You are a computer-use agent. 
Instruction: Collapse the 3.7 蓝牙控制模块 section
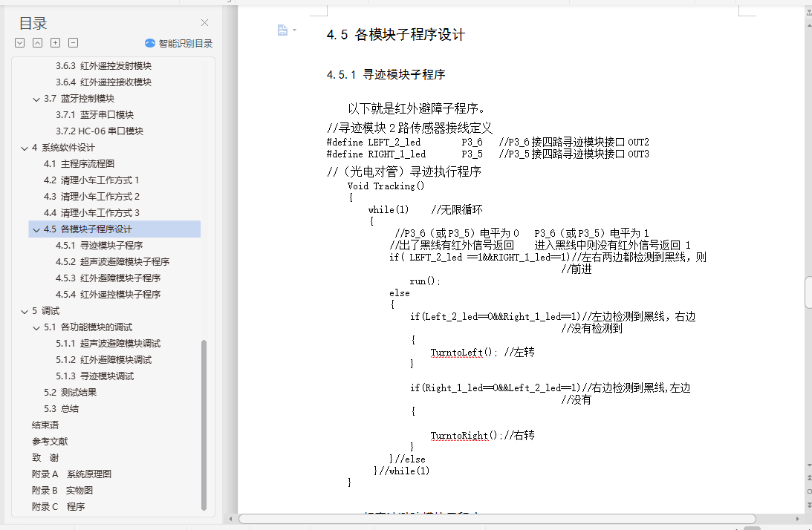36,99
